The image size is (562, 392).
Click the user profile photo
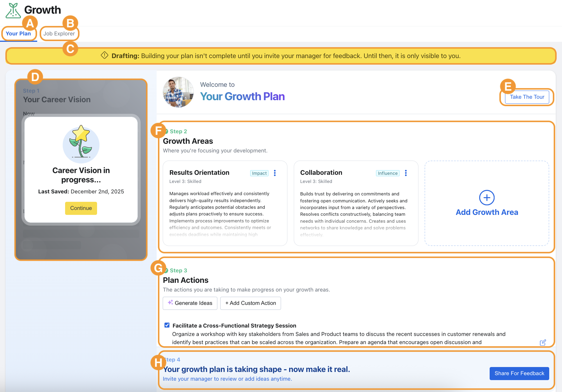tap(178, 92)
